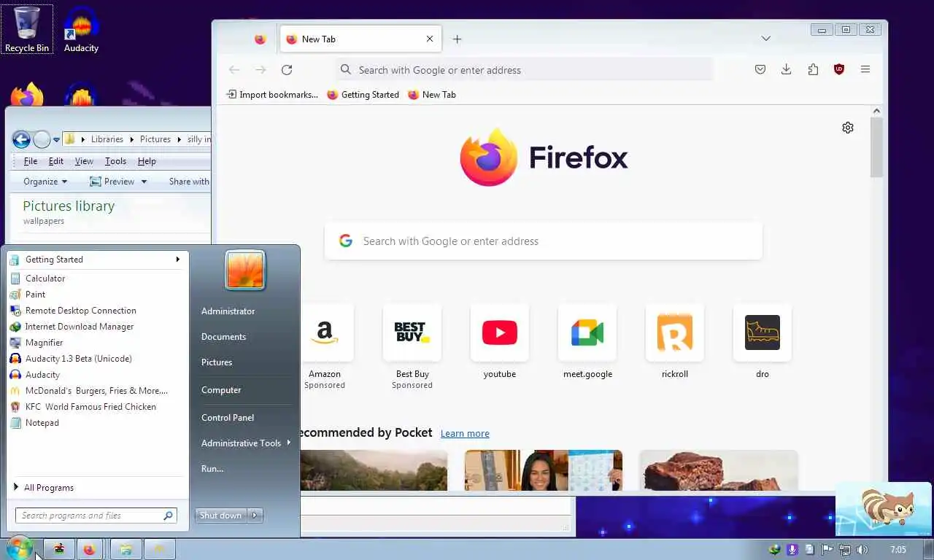
Task: Open the Tools menu in Explorer
Action: click(x=115, y=161)
